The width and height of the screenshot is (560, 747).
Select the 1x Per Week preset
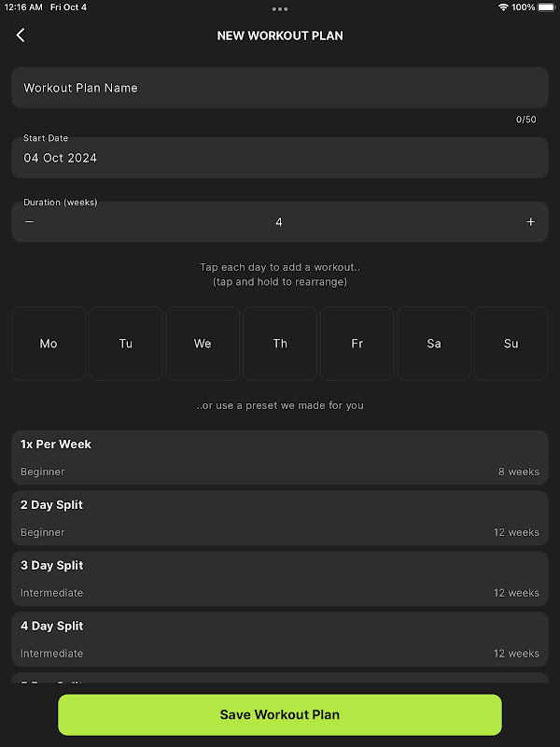pos(280,458)
